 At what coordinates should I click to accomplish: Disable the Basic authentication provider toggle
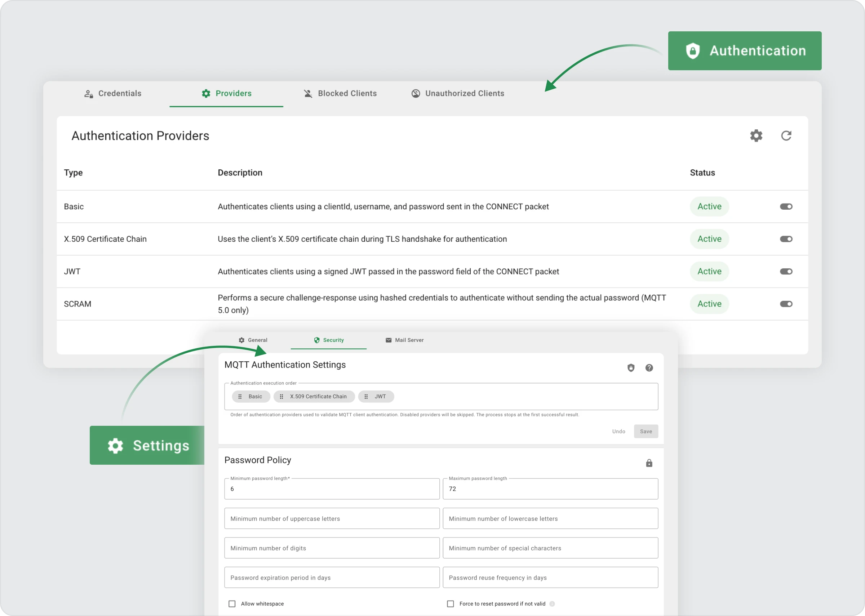tap(786, 206)
